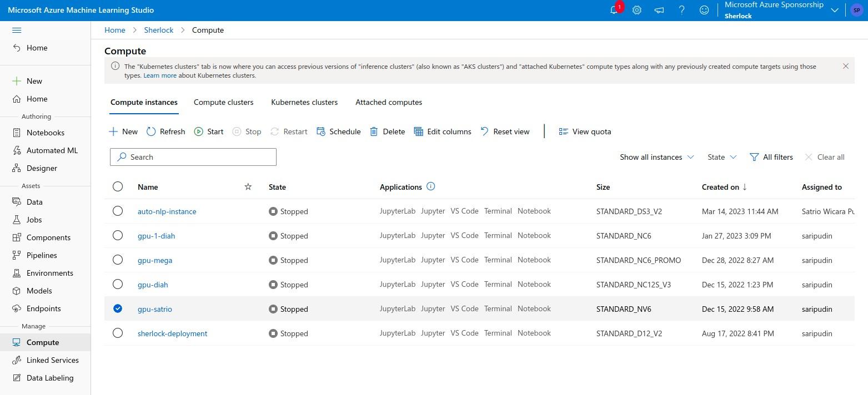Open the sherlock-deployment instance link
Screen dimensions: 868x395
click(172, 333)
